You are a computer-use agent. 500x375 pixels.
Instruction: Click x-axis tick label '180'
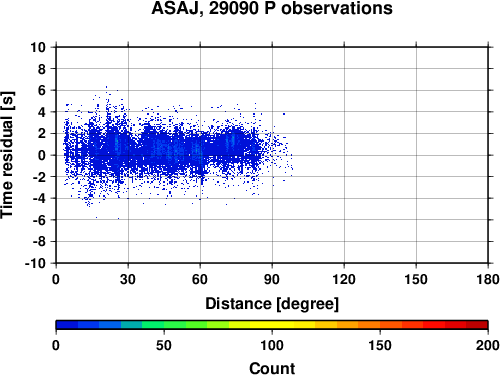click(x=488, y=279)
